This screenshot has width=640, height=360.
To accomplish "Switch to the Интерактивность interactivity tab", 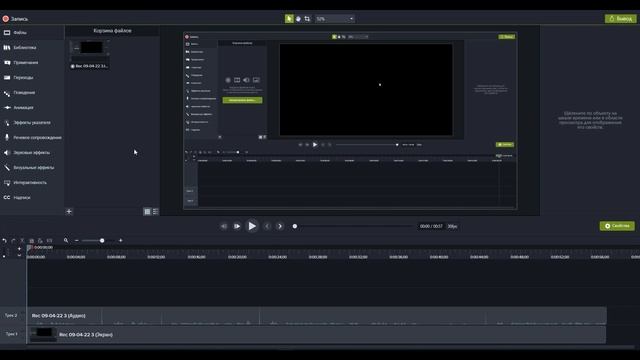I will (x=32, y=183).
